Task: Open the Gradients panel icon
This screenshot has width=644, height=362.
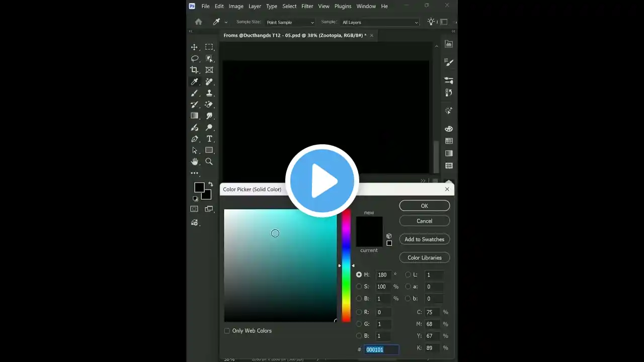Action: pyautogui.click(x=449, y=153)
